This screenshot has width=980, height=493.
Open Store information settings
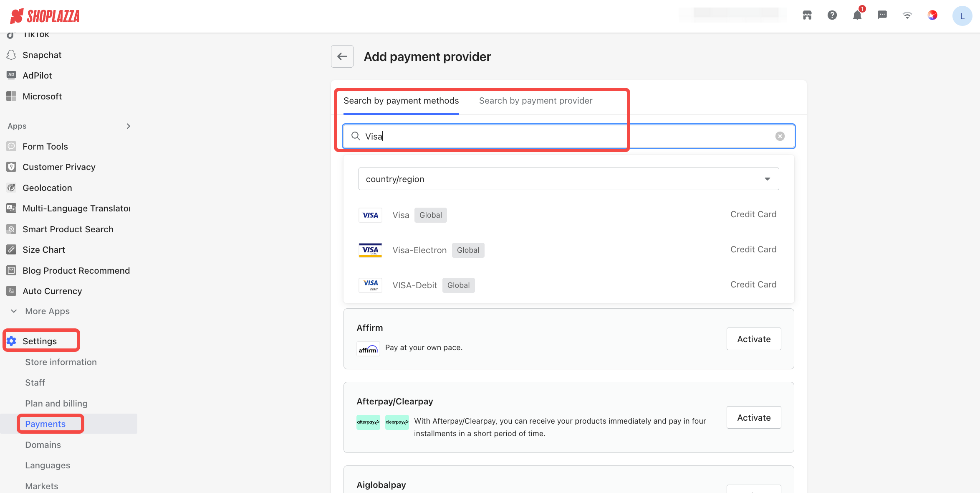point(61,362)
